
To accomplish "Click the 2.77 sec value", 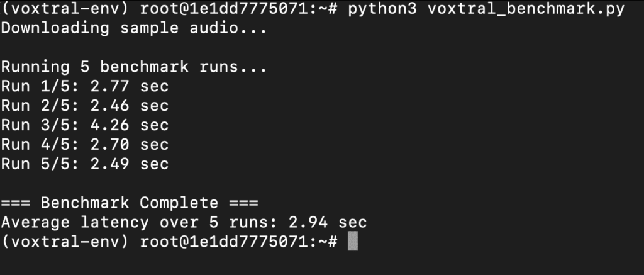I will [130, 86].
